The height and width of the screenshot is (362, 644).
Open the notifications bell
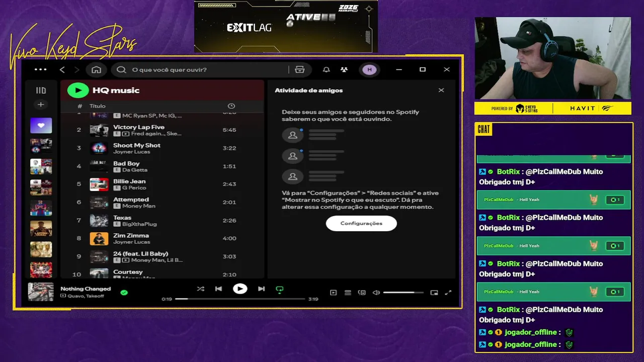click(x=327, y=69)
